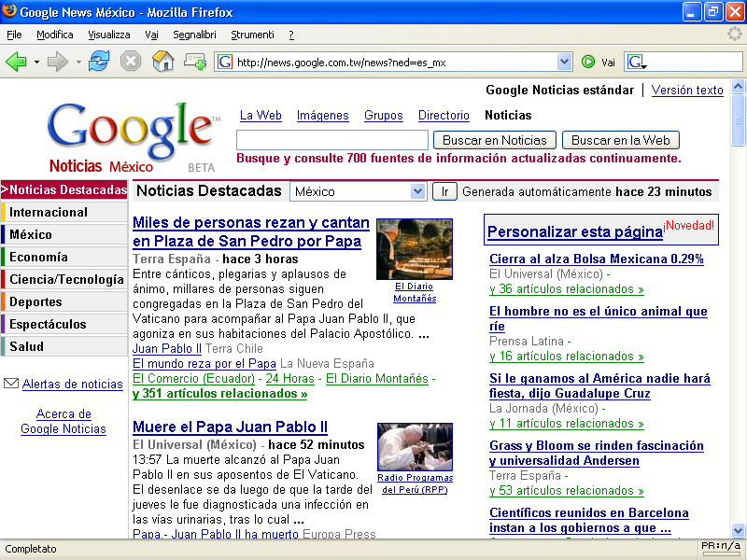
Task: Open the Directorio link
Action: click(x=444, y=115)
